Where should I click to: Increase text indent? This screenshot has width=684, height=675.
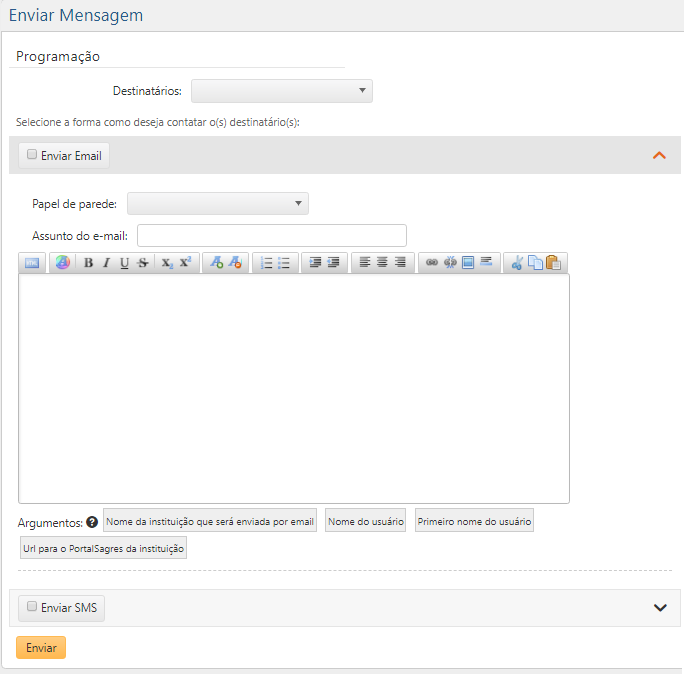(x=315, y=262)
